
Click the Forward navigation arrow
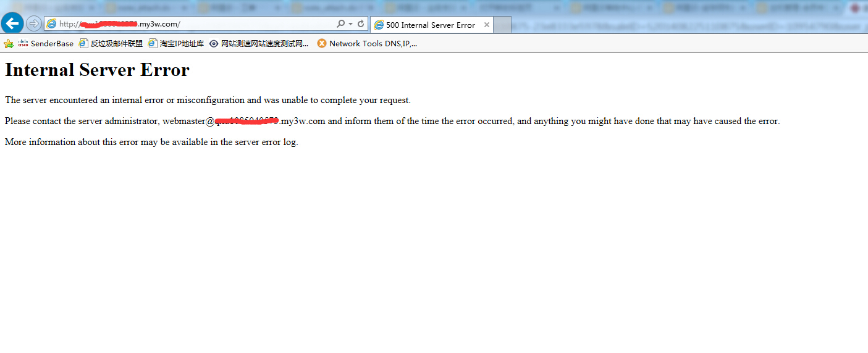point(34,23)
